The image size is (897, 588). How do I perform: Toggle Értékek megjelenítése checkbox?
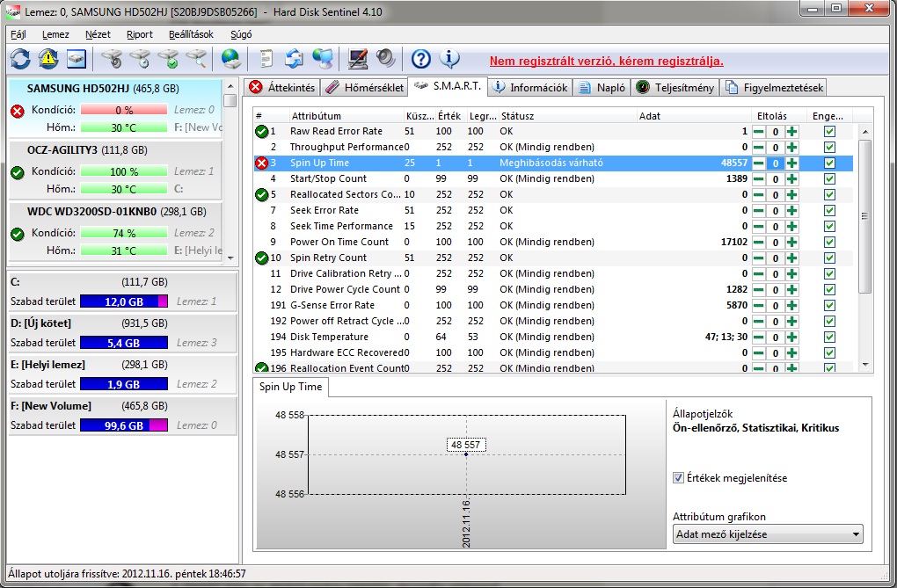[679, 477]
